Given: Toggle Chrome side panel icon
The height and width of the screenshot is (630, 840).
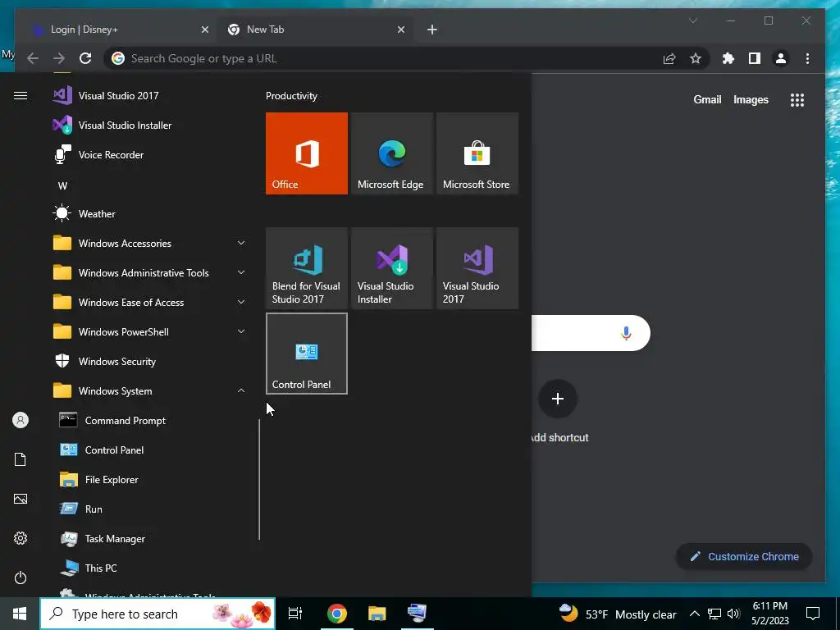Looking at the screenshot, I should point(755,58).
